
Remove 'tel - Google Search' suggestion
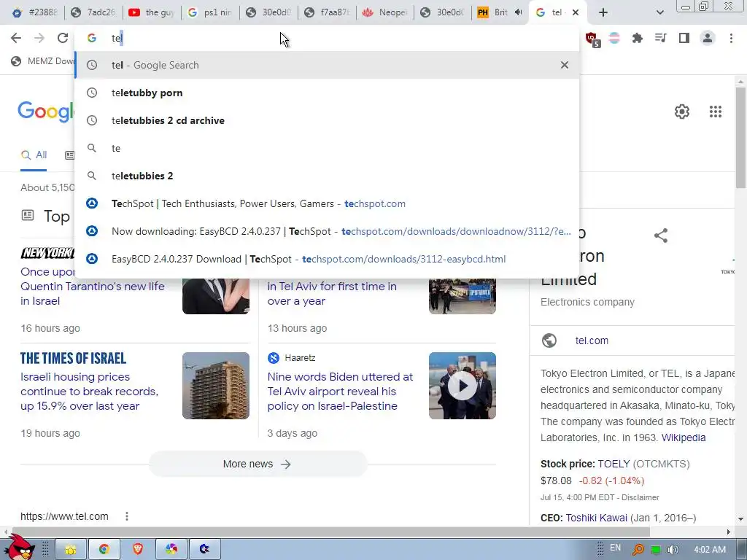click(565, 65)
